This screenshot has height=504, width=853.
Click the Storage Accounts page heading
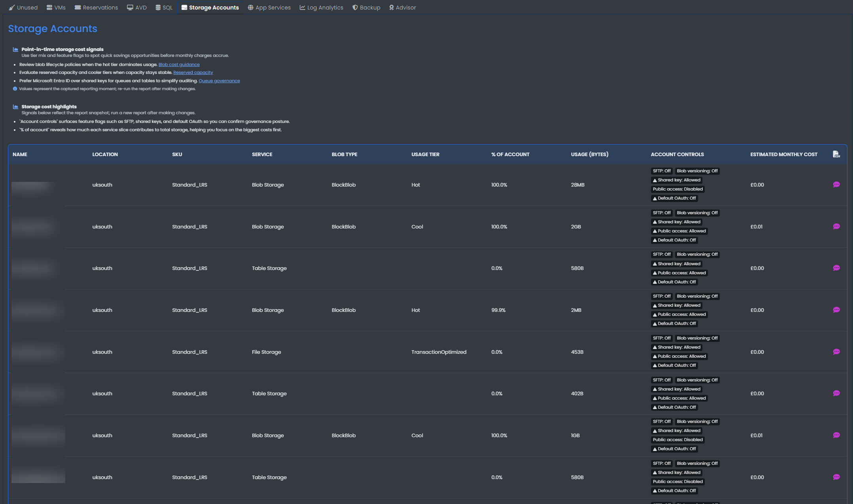pyautogui.click(x=53, y=28)
